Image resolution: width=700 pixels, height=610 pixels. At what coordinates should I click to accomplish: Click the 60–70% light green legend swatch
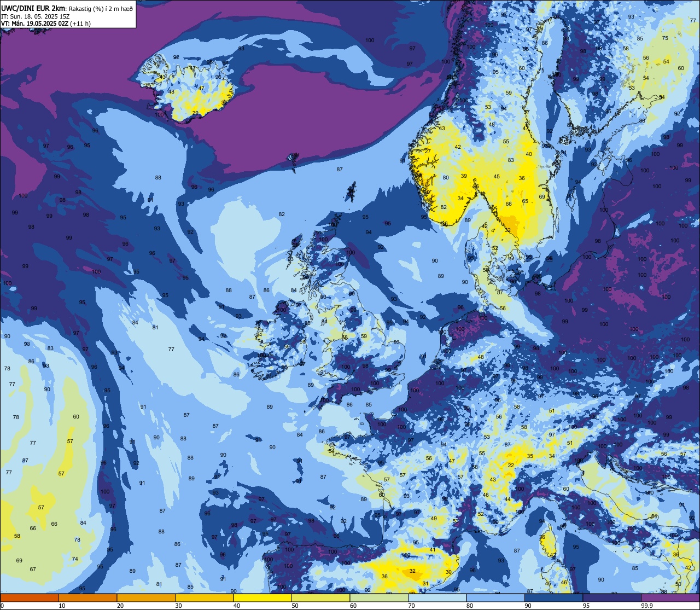coord(379,597)
